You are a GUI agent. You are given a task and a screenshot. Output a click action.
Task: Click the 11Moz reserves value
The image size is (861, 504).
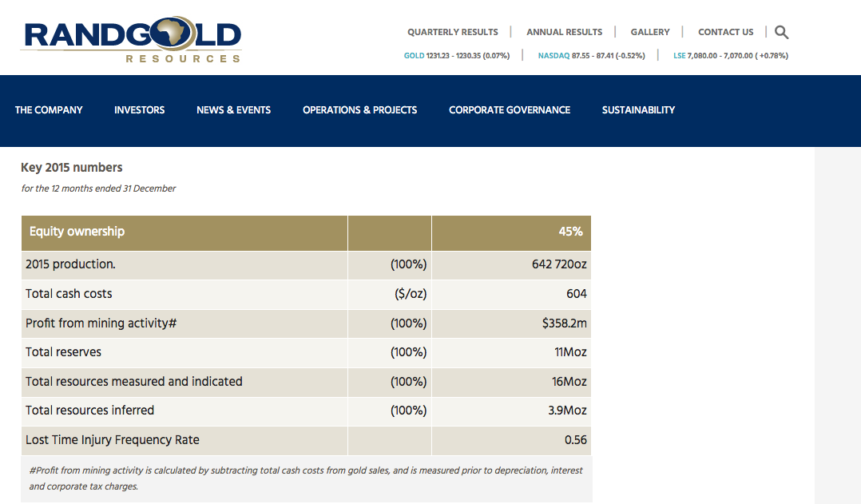(x=570, y=352)
